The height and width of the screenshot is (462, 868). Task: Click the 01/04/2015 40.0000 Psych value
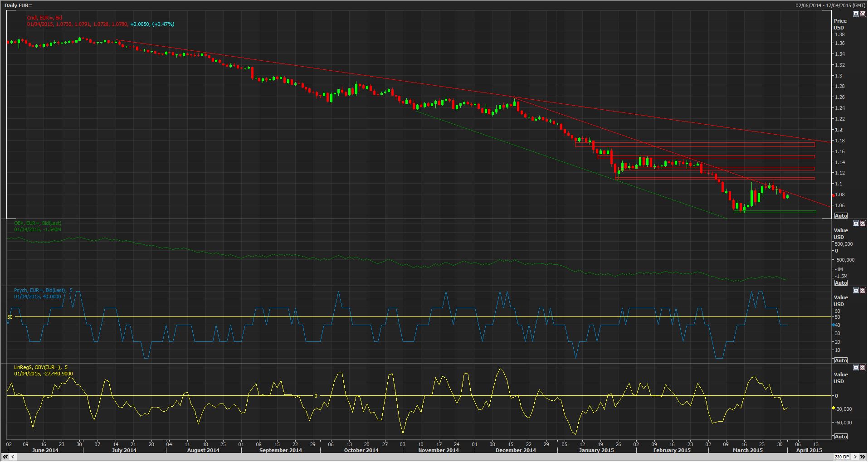pyautogui.click(x=37, y=297)
